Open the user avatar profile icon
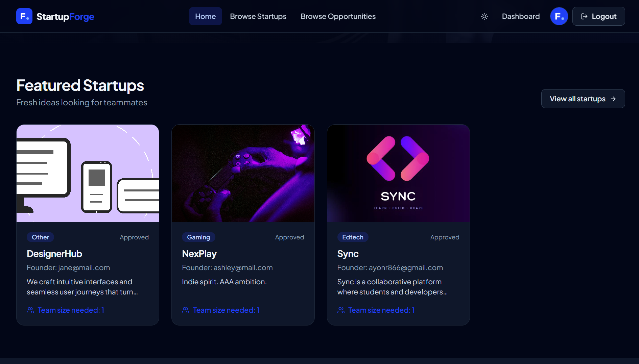 [559, 16]
